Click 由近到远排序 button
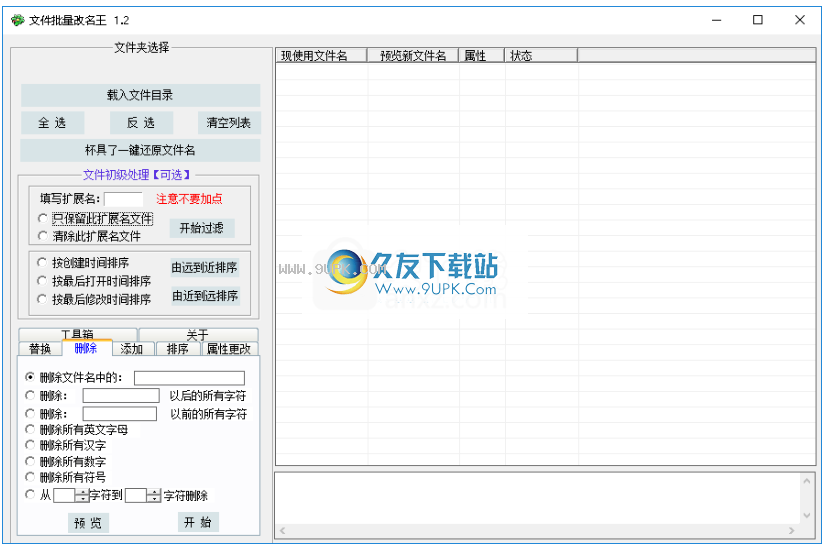Screen dimensions: 830x544 click(205, 296)
